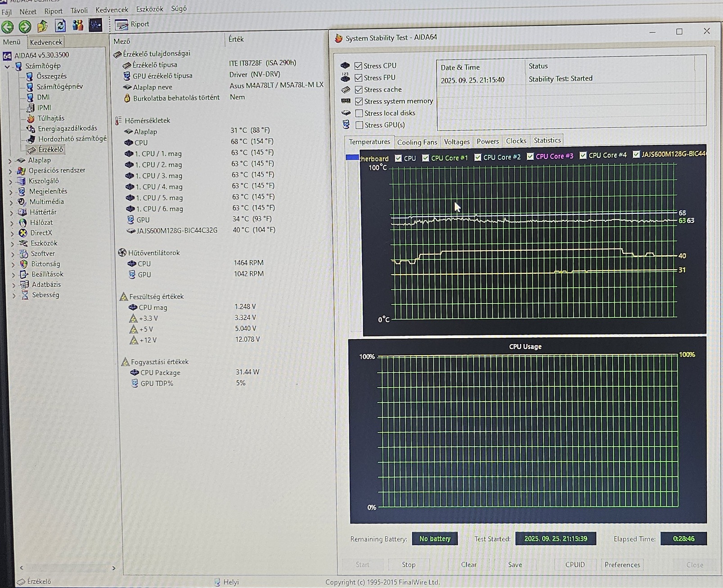Switch to the Voltages tab
Screen dimensions: 723x588
(457, 142)
